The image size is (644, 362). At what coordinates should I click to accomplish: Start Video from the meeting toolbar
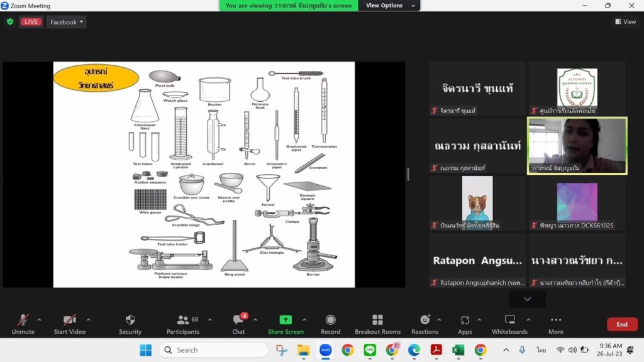coord(69,321)
